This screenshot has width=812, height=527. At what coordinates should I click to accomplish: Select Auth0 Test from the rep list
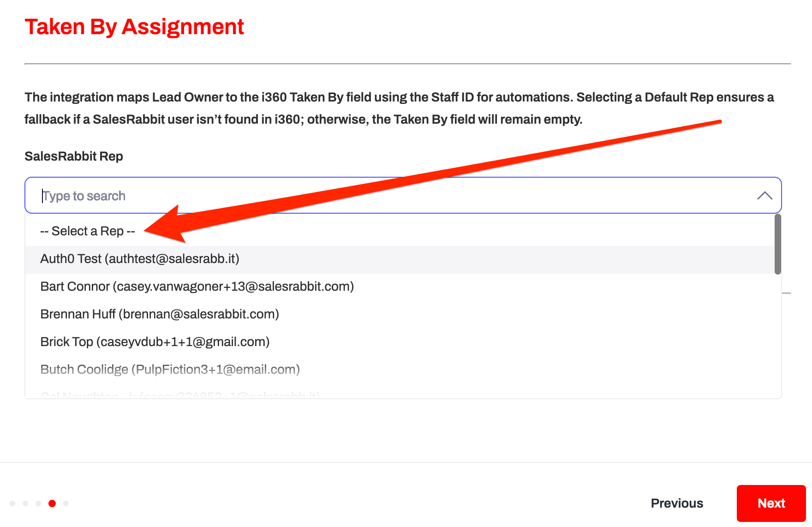tap(140, 259)
